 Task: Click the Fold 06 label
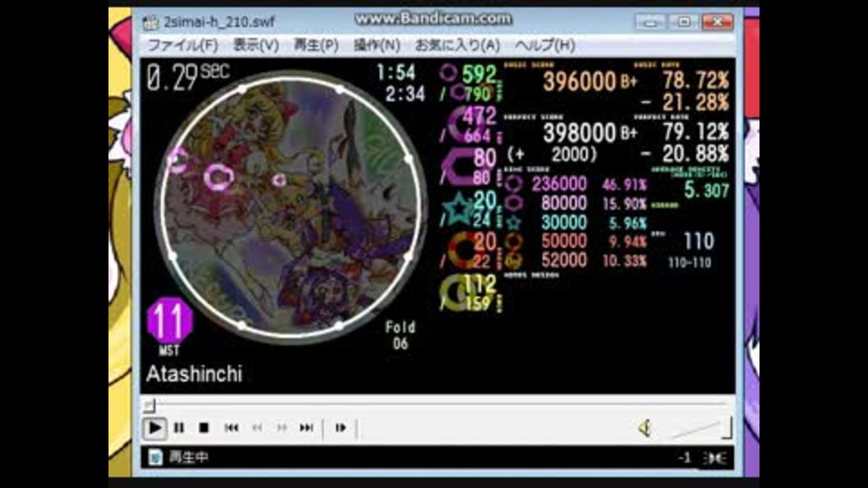point(401,335)
